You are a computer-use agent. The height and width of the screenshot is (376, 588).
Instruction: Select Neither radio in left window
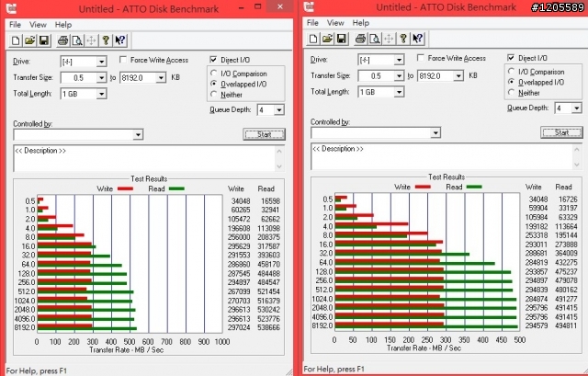tap(214, 94)
